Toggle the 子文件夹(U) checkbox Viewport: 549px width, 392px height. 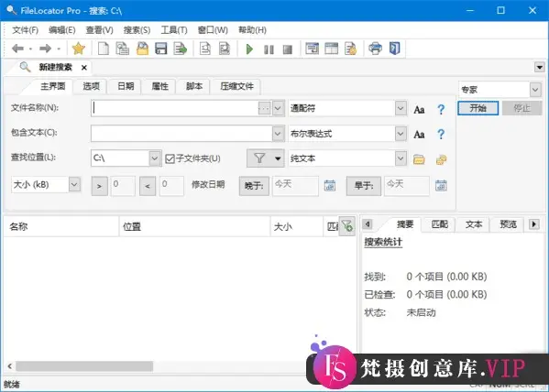[170, 158]
